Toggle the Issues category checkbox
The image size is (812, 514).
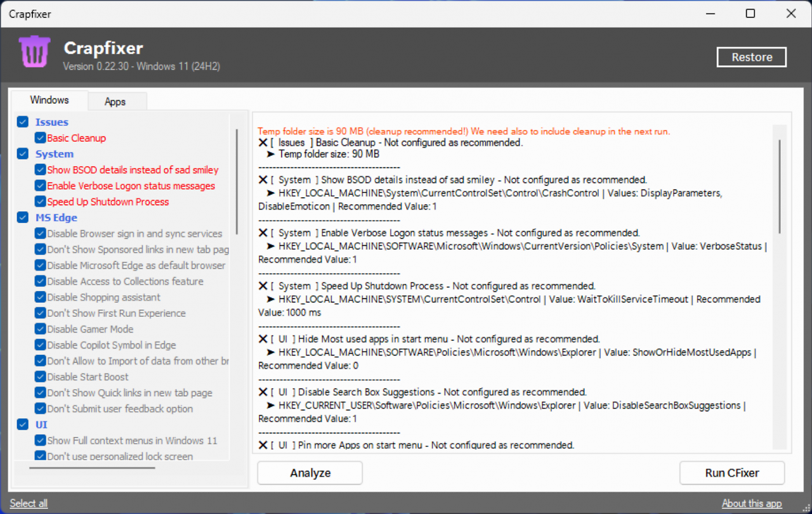(x=23, y=122)
